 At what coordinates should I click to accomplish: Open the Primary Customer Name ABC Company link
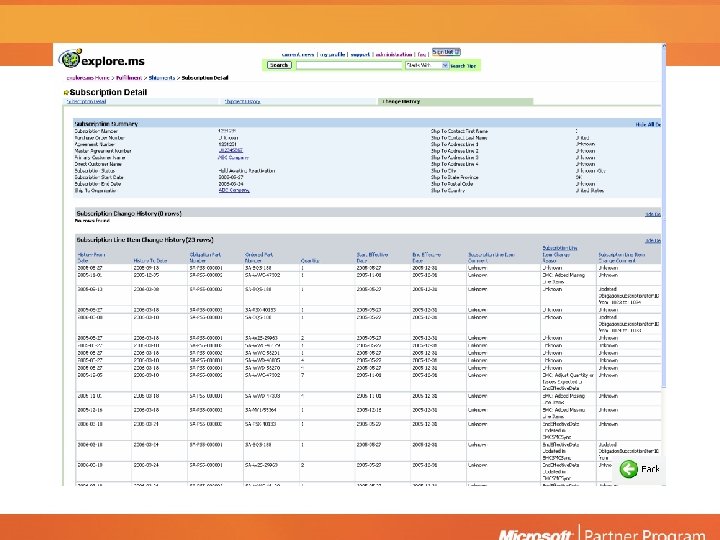pyautogui.click(x=233, y=158)
